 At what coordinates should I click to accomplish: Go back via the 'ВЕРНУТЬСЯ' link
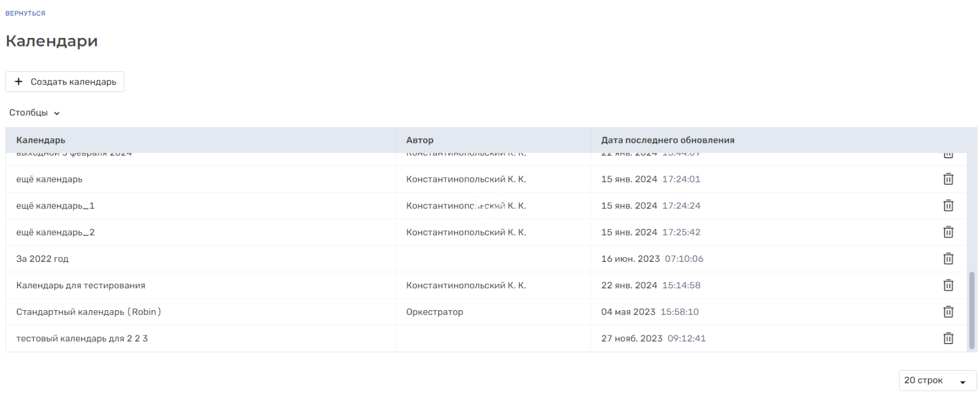[25, 13]
